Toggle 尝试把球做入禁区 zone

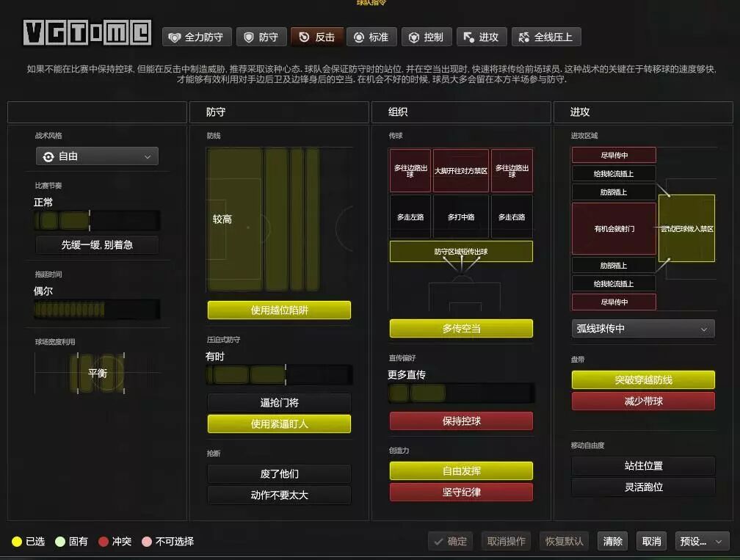coord(686,228)
